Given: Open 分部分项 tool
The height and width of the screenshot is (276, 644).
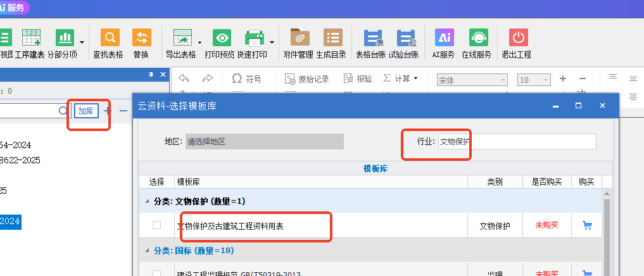Looking at the screenshot, I should coord(63,44).
